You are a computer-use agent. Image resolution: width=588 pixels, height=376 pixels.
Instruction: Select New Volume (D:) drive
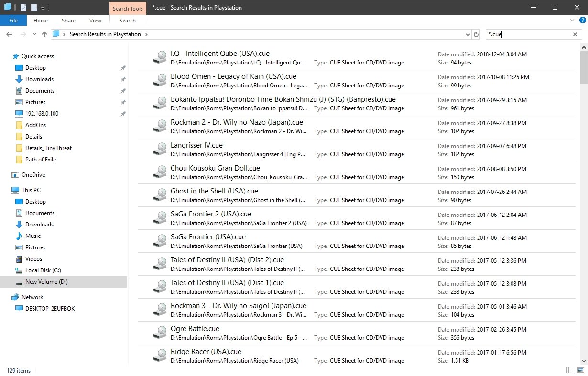point(64,282)
